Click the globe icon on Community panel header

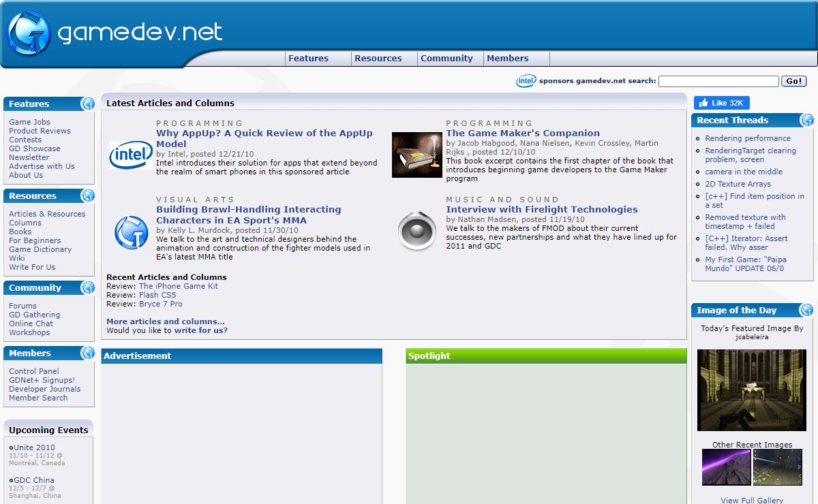pyautogui.click(x=88, y=287)
